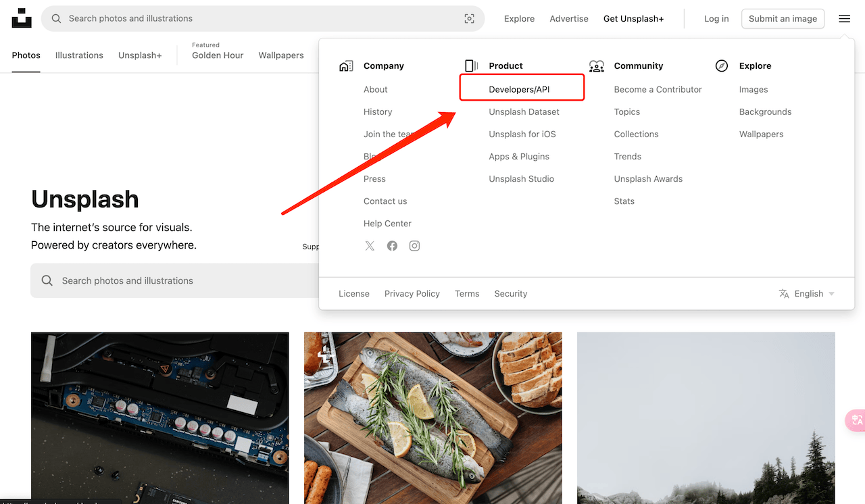Open Unsplash's Instagram icon

point(414,246)
